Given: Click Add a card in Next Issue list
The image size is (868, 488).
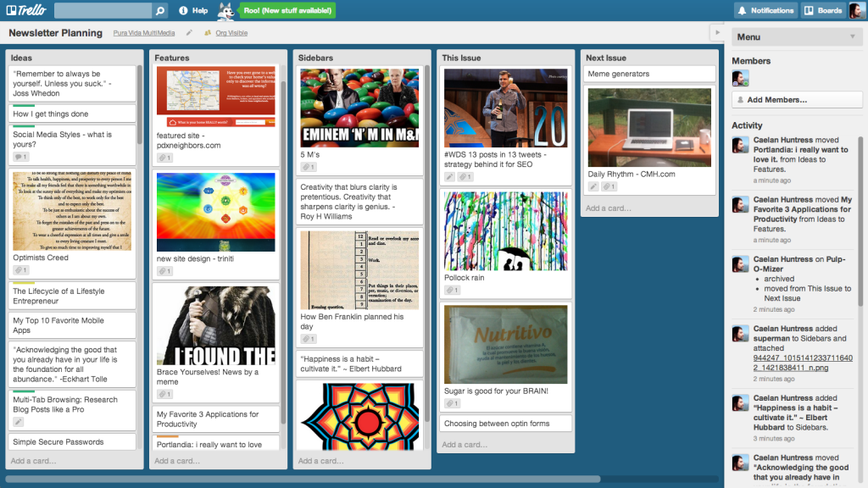Looking at the screenshot, I should coord(609,208).
